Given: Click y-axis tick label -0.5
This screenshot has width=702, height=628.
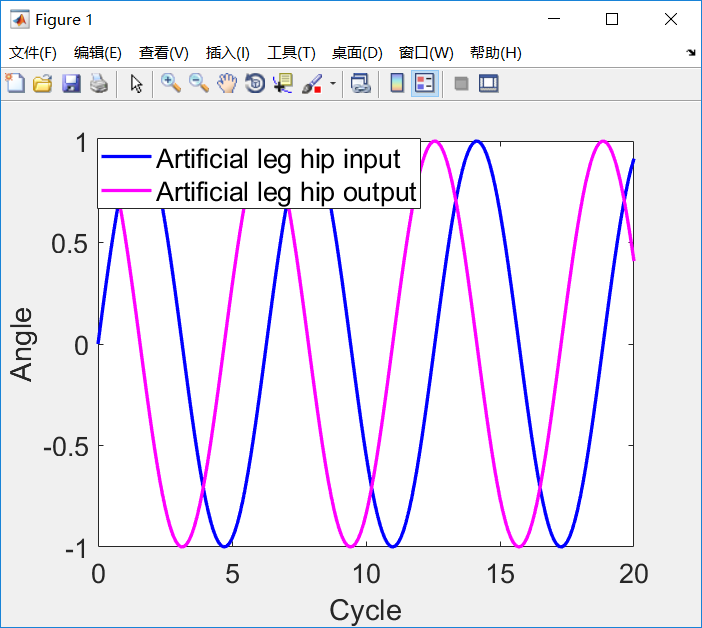Looking at the screenshot, I should coord(66,446).
